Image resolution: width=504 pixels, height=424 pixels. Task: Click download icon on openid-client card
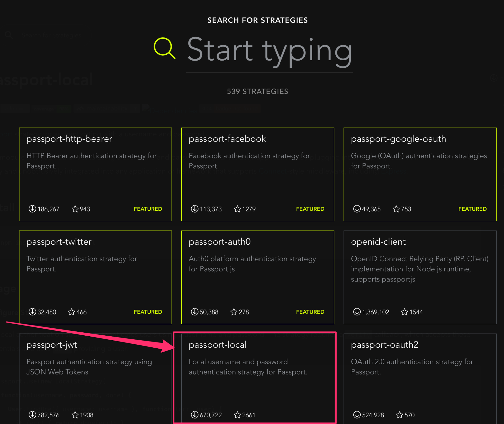click(357, 312)
